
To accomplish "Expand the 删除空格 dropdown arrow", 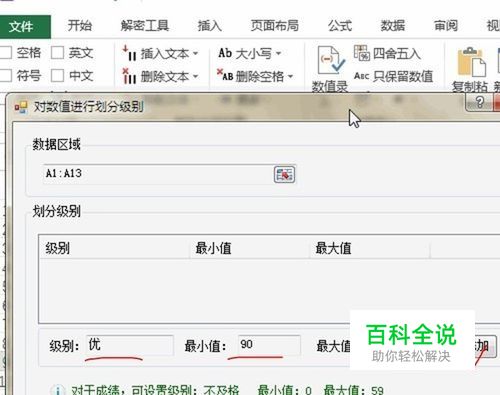I will [290, 77].
